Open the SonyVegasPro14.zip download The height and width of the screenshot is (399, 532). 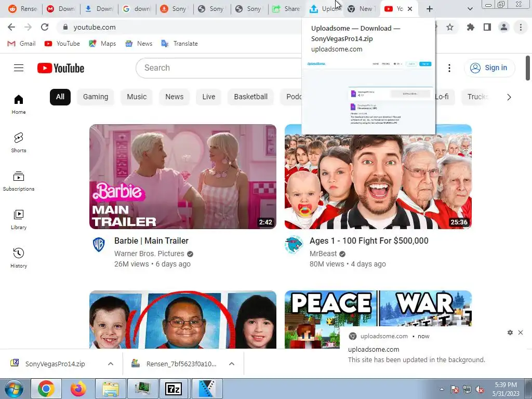(x=55, y=364)
